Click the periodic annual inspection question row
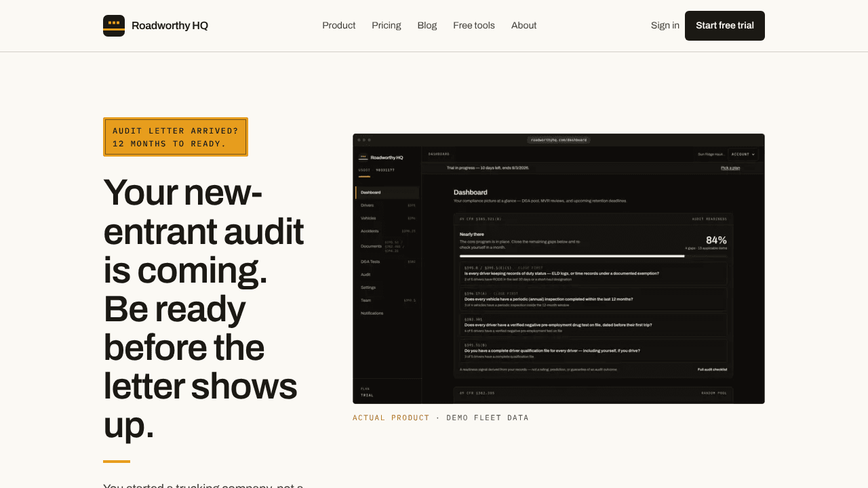The image size is (868, 488). point(593,299)
